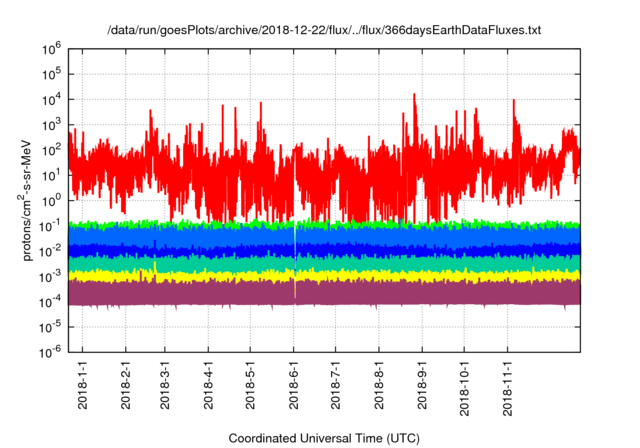The height and width of the screenshot is (448, 640).
Task: Click the purple lowest flux band
Action: coord(324,293)
